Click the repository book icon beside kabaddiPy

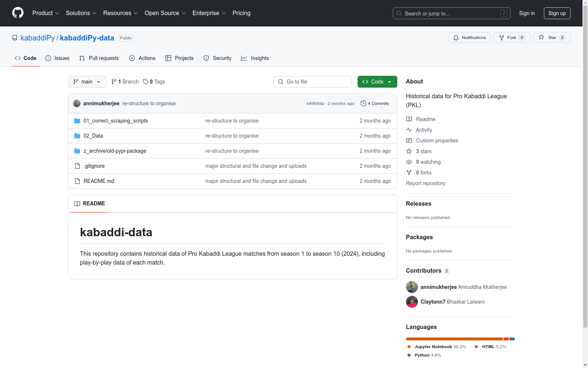15,38
